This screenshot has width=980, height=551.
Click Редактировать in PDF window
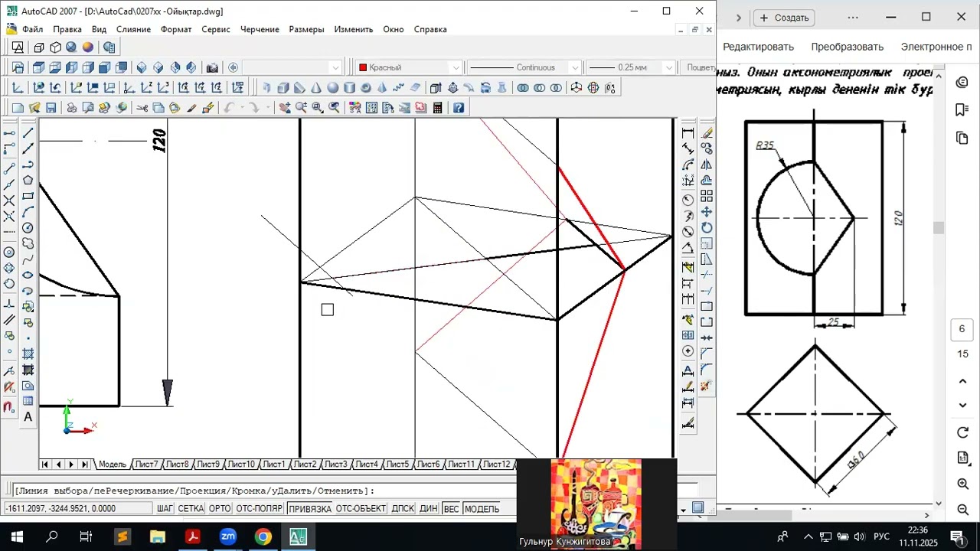[x=758, y=47]
